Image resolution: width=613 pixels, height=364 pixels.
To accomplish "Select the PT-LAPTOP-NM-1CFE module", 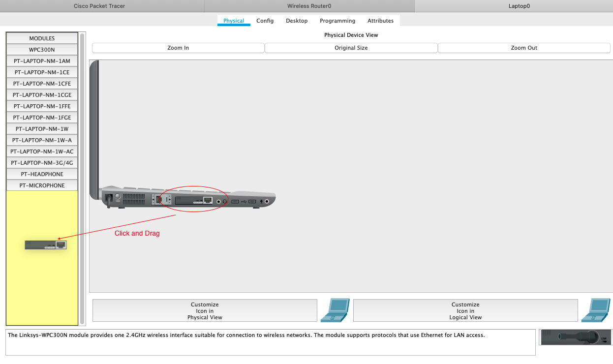I will [42, 84].
